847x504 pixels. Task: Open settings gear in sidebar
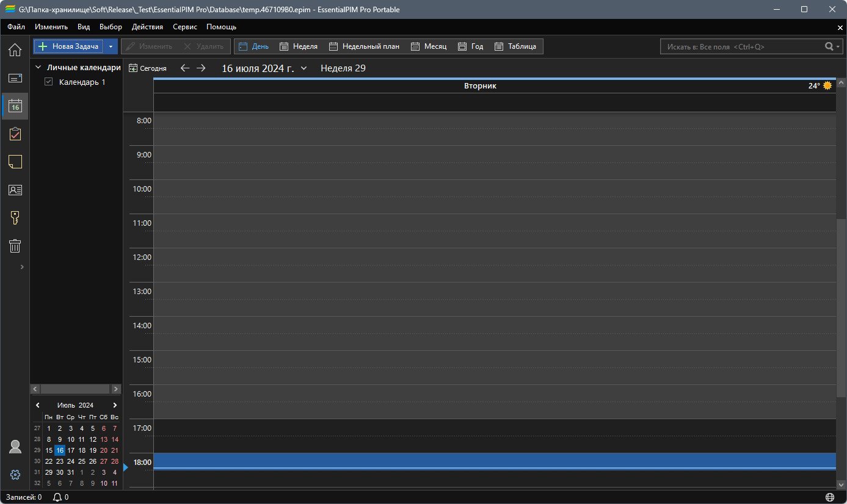tap(15, 474)
